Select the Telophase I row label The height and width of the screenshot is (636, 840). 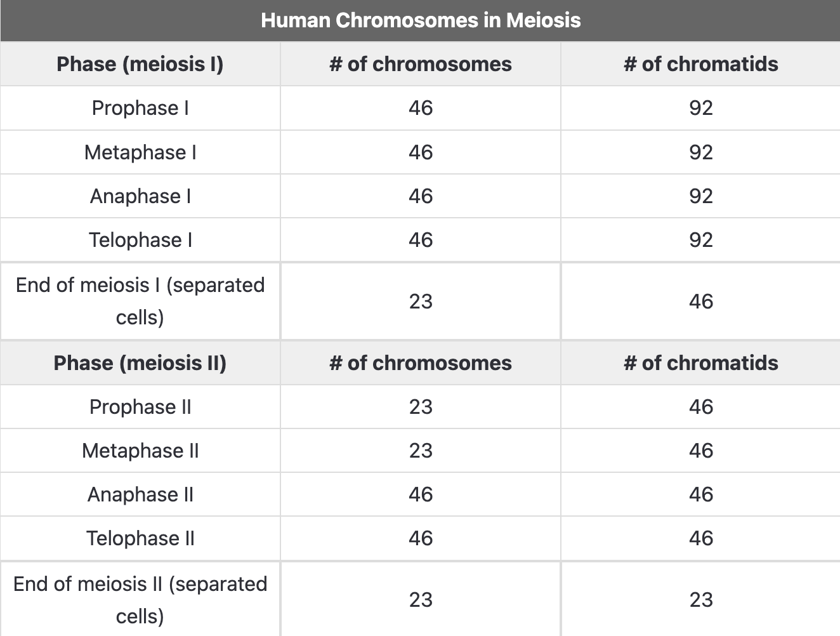140,240
